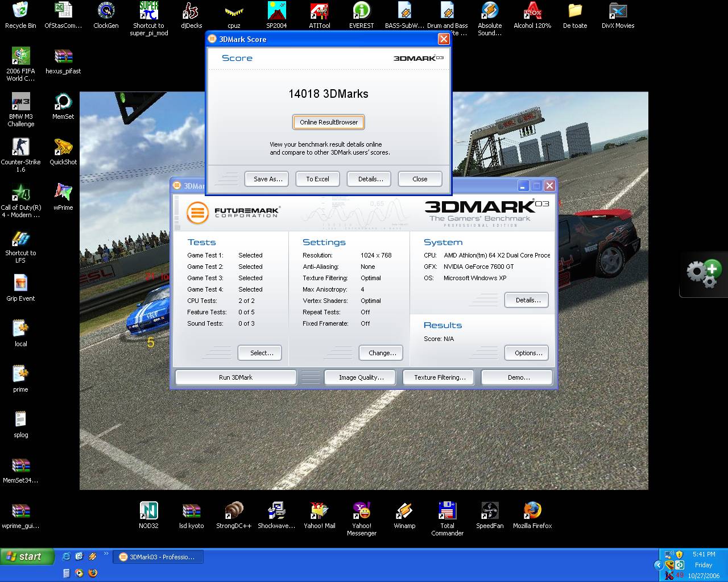
Task: Open Total Commander desktop icon
Action: (447, 519)
